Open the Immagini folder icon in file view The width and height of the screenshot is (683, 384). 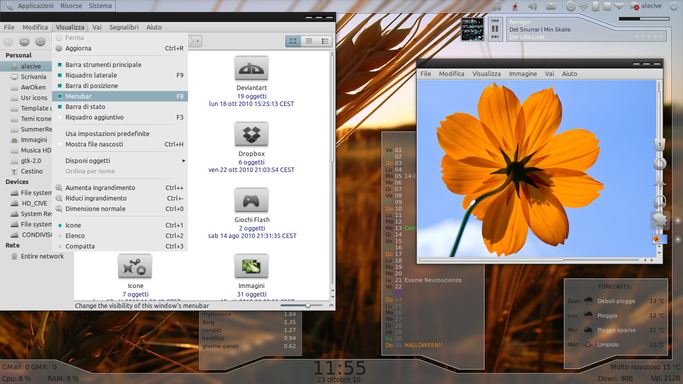click(x=251, y=266)
